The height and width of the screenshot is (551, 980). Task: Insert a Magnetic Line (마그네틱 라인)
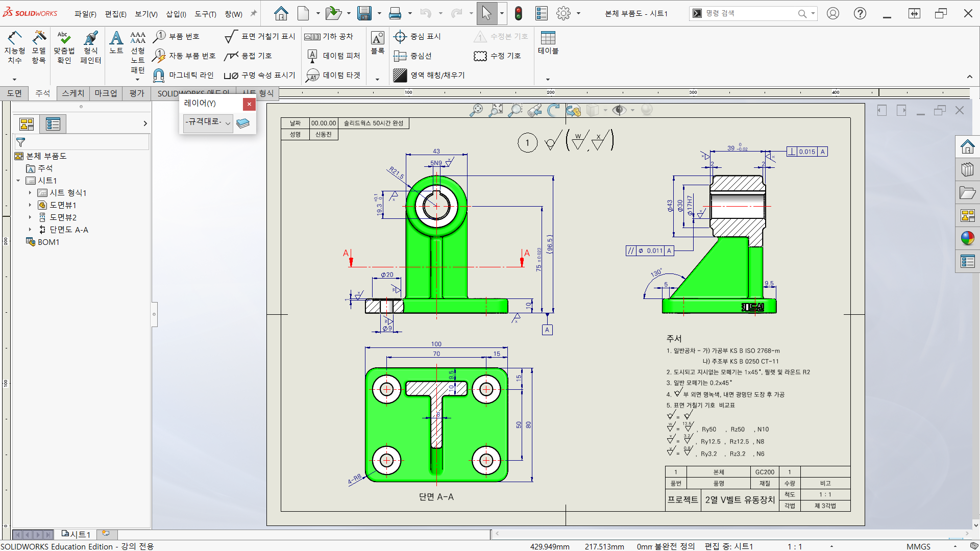(x=183, y=75)
